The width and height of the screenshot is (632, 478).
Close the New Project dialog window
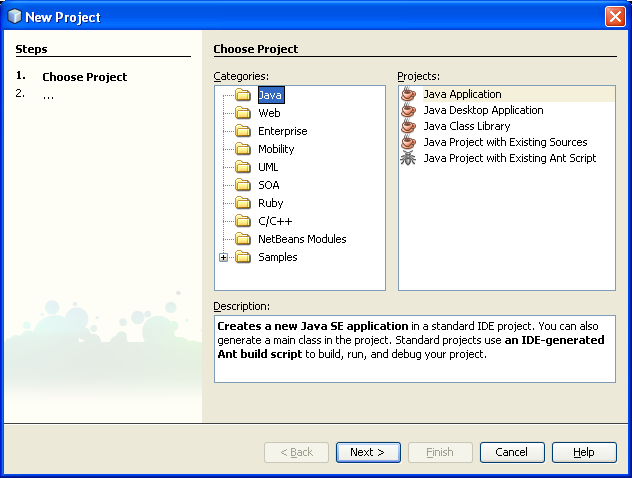tap(615, 17)
